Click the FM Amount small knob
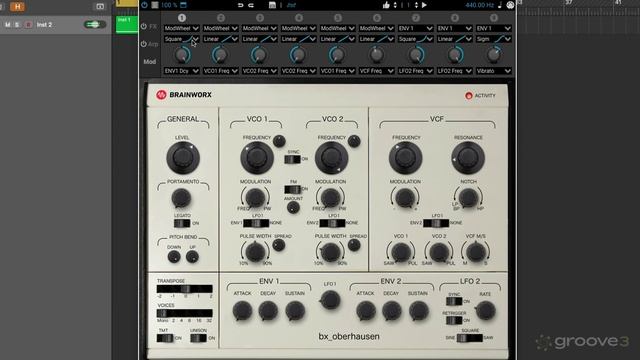 pyautogui.click(x=293, y=208)
